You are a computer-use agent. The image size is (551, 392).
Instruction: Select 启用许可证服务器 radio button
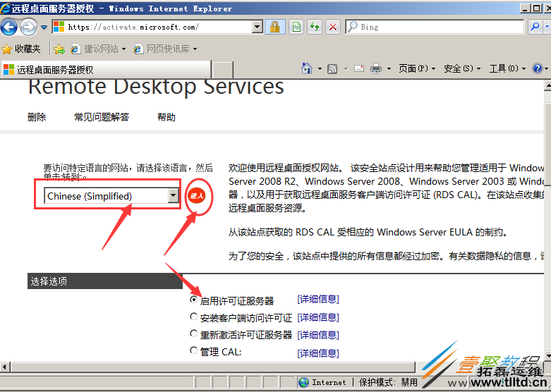click(x=193, y=300)
